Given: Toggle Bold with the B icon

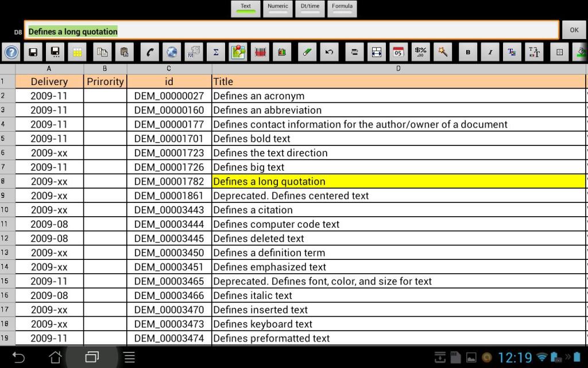Looking at the screenshot, I should [468, 52].
